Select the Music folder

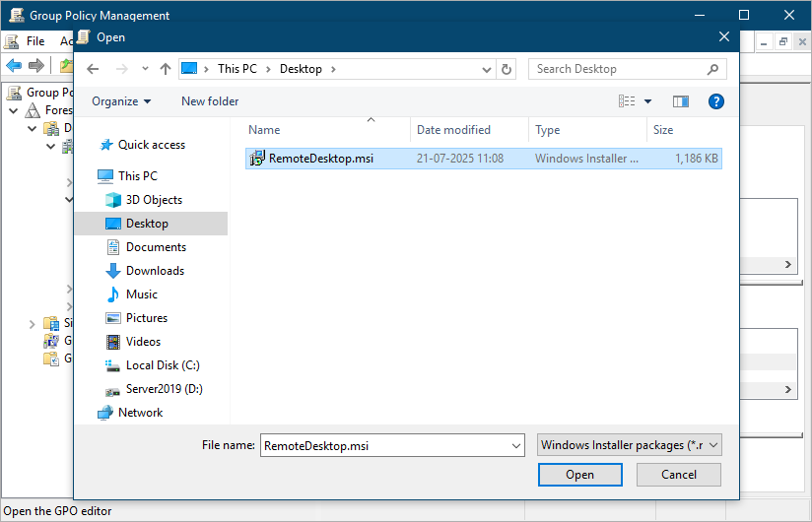tap(141, 294)
